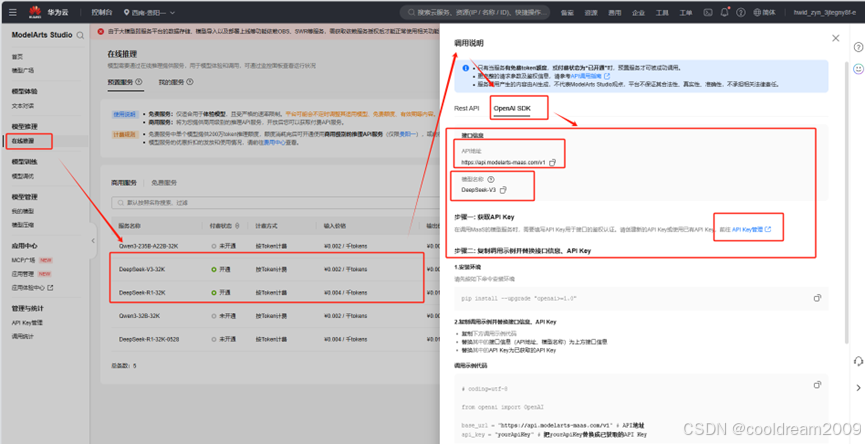Switch to the 预置服务 tab
Viewport: 865px width, 444px height.
coord(120,82)
